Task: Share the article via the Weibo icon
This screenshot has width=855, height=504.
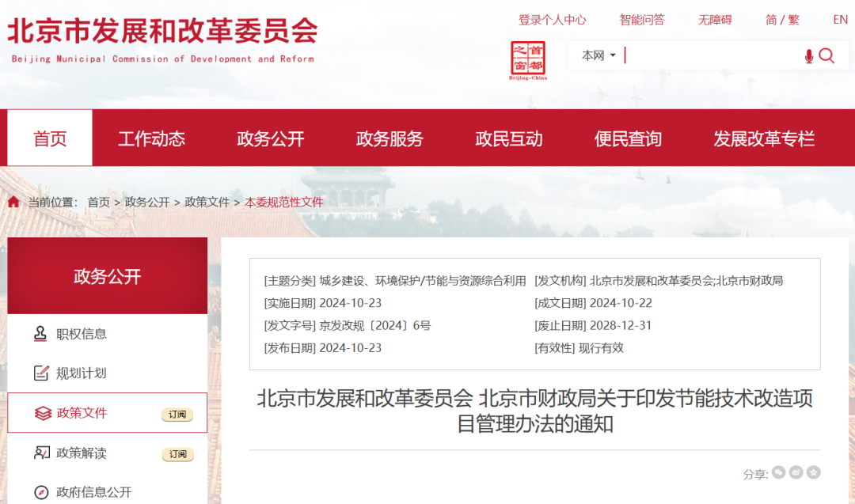Action: pyautogui.click(x=796, y=472)
